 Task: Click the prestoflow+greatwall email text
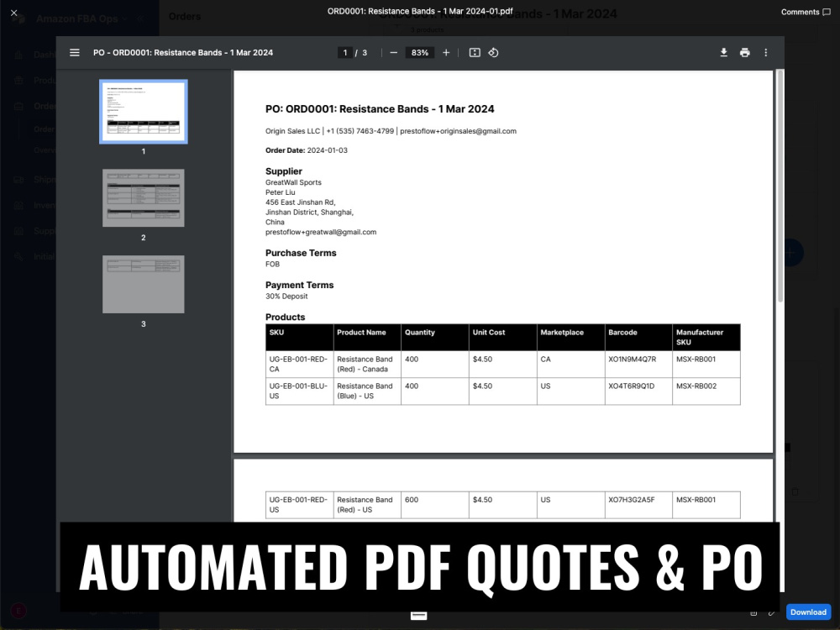321,232
